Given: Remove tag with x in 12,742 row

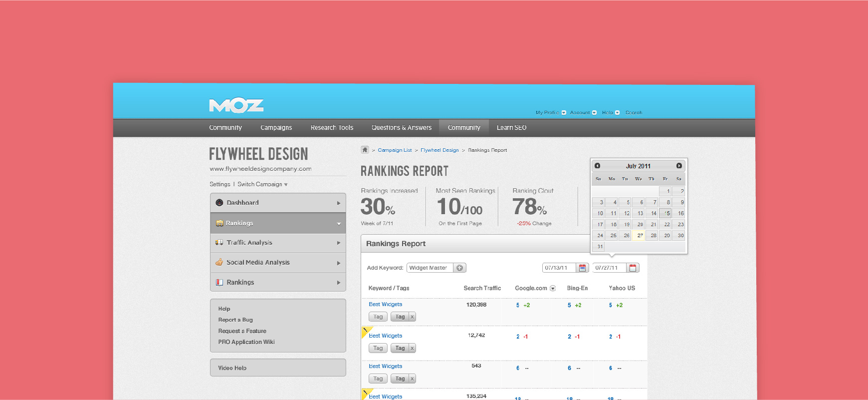Looking at the screenshot, I should pyautogui.click(x=412, y=348).
